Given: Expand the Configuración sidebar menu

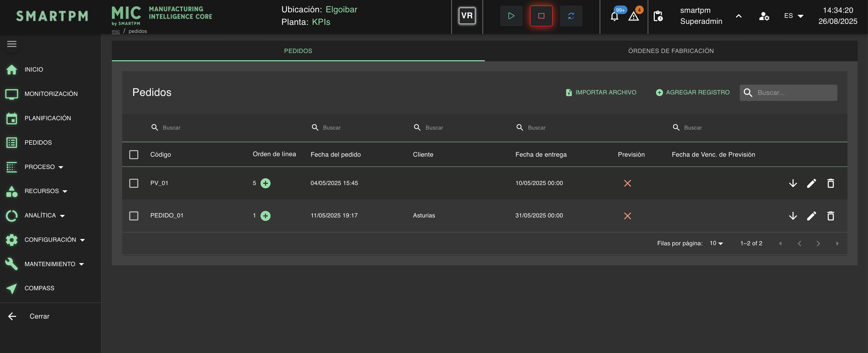Looking at the screenshot, I should pyautogui.click(x=51, y=240).
